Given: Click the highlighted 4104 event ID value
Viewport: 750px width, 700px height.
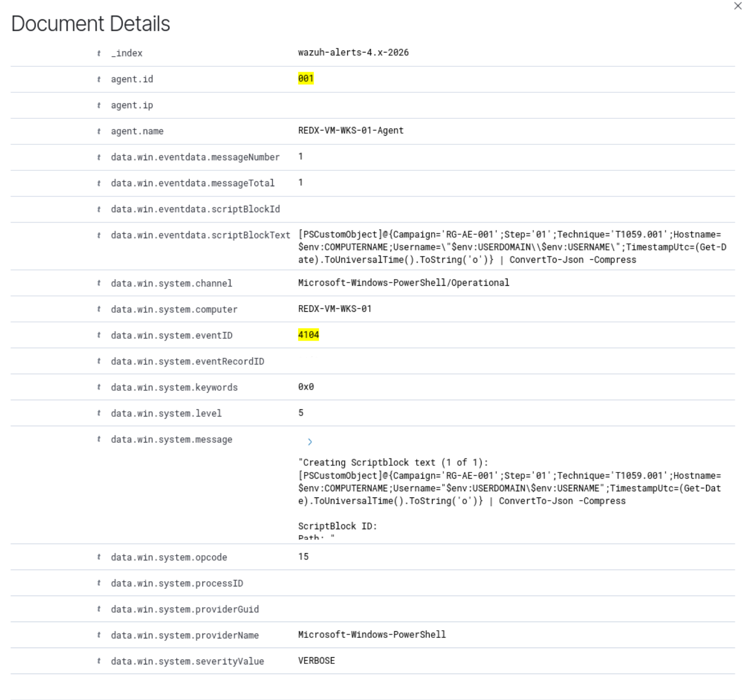Looking at the screenshot, I should (308, 334).
